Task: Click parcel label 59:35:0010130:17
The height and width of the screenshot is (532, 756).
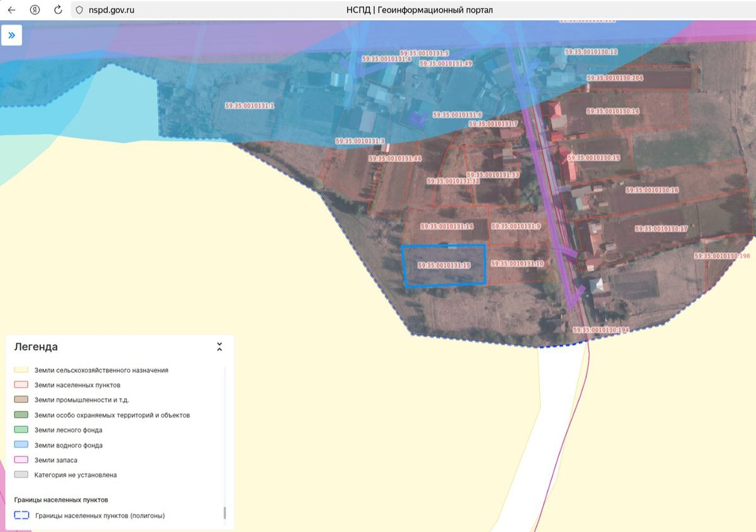Action: (x=661, y=229)
